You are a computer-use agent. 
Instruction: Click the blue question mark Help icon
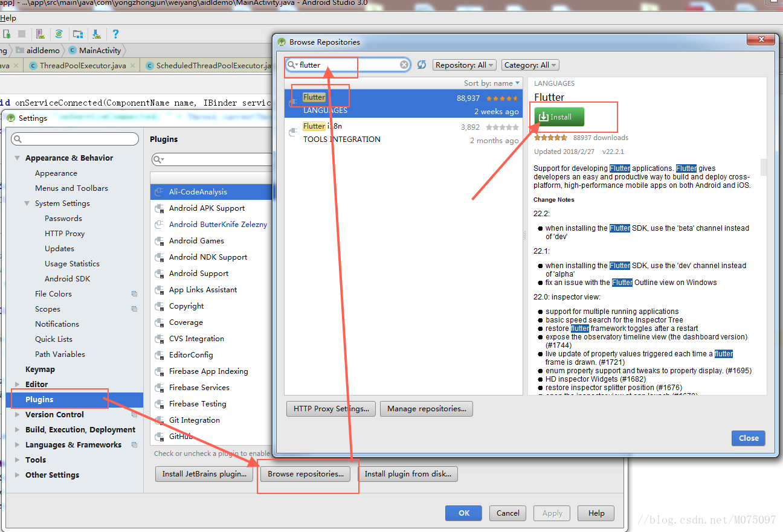pos(115,34)
